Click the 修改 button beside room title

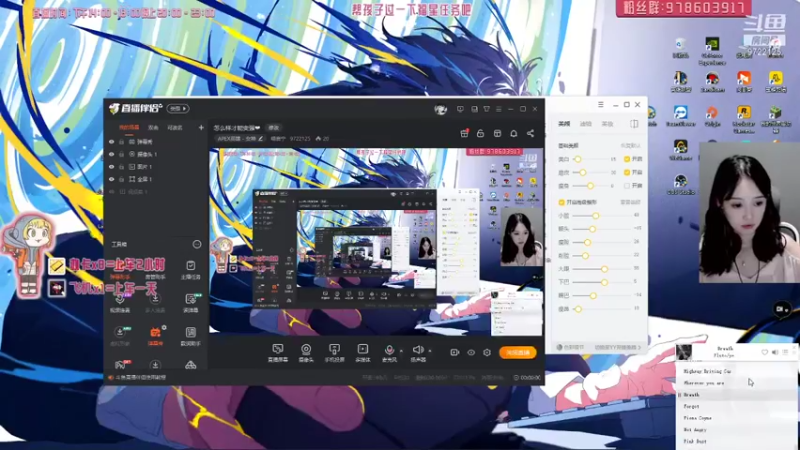[274, 128]
